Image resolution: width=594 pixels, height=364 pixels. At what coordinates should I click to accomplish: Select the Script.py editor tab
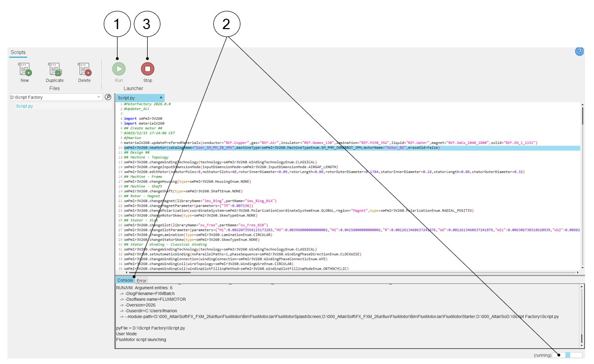tap(140, 98)
